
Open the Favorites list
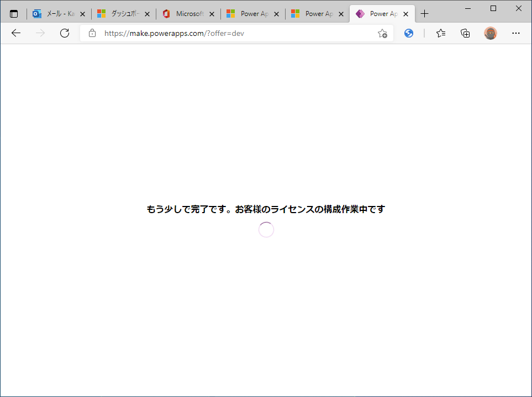(x=441, y=33)
